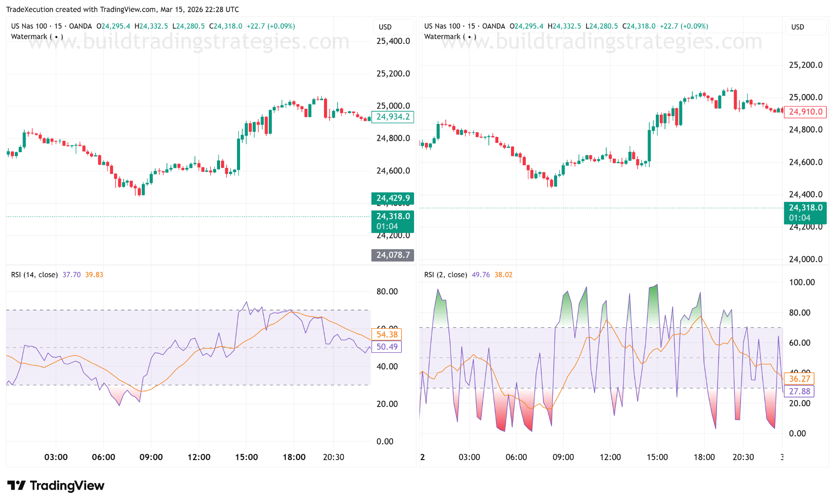Click the RSI (2, close) indicator legend
Screen dimensions: 835x504
(x=445, y=274)
